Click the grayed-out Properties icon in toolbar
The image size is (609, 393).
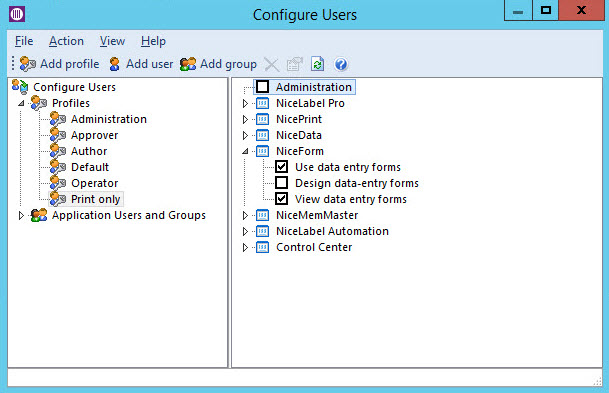click(x=294, y=64)
